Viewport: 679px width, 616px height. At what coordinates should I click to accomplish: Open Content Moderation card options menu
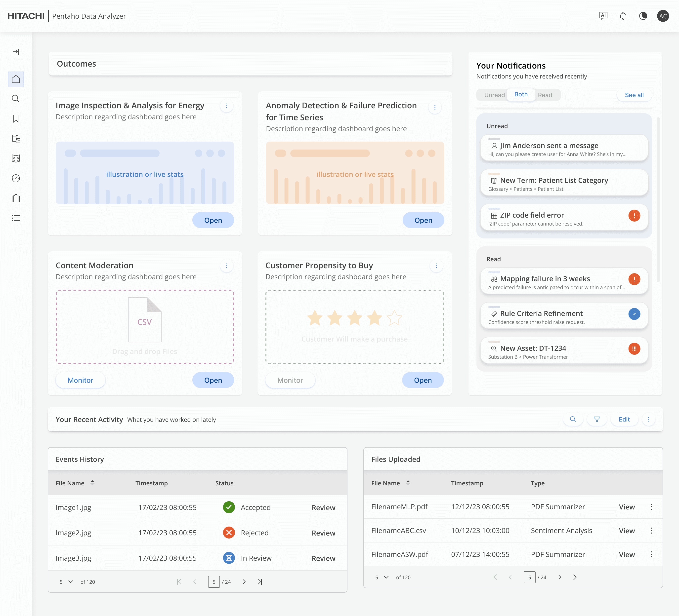227,266
